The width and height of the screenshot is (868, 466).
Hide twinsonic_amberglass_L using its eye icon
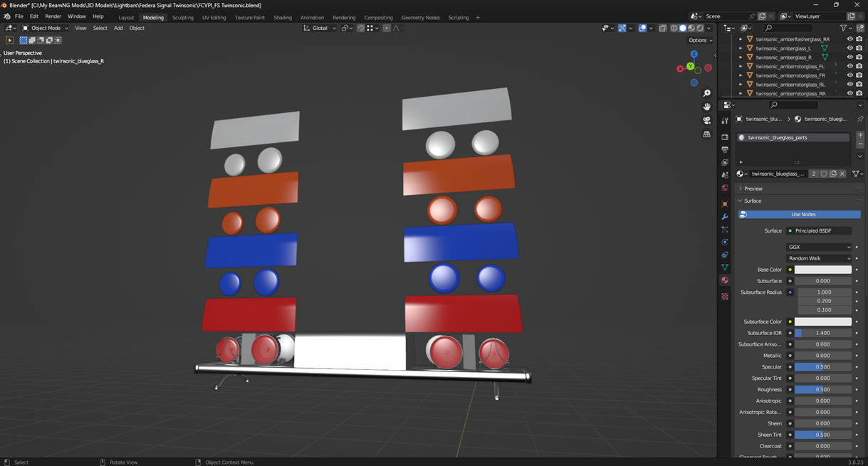(x=849, y=48)
